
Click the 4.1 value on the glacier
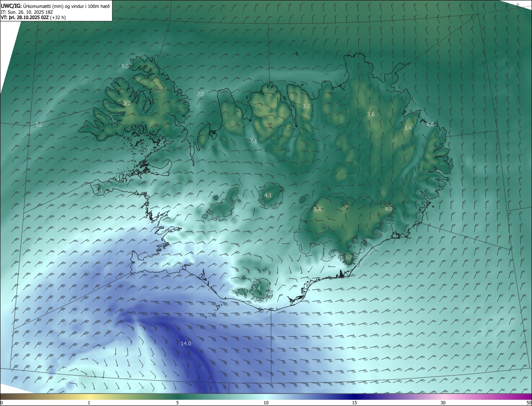268,195
